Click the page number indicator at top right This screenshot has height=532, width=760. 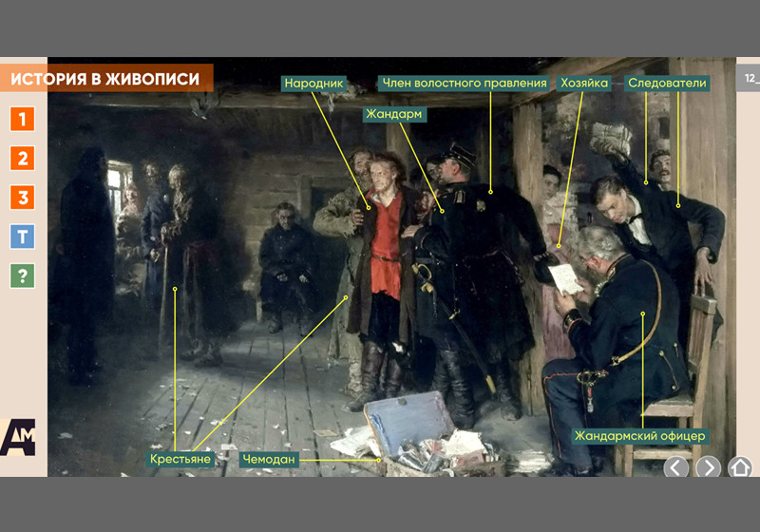pos(749,79)
